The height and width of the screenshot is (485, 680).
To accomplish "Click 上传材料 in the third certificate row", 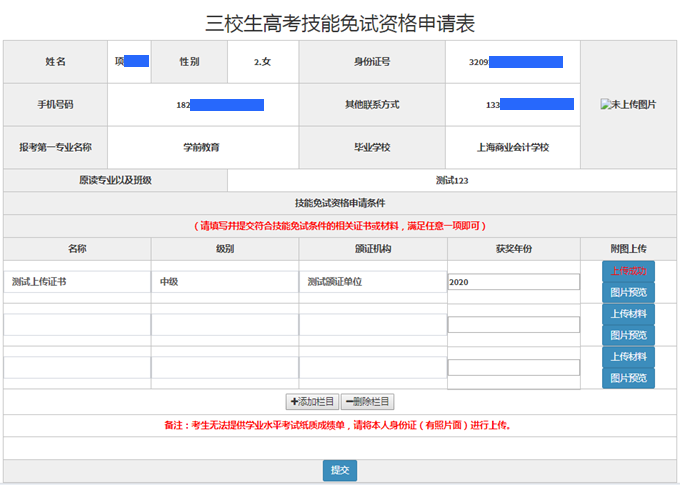I will click(628, 357).
